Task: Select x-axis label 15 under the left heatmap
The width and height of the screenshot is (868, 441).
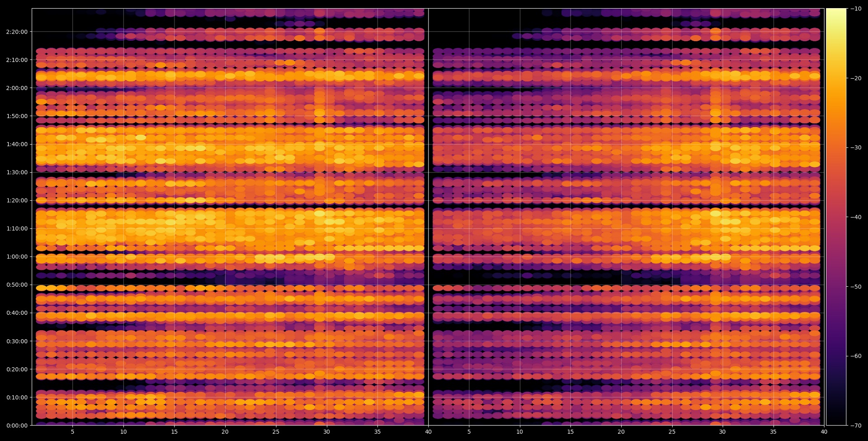Action: coord(174,432)
